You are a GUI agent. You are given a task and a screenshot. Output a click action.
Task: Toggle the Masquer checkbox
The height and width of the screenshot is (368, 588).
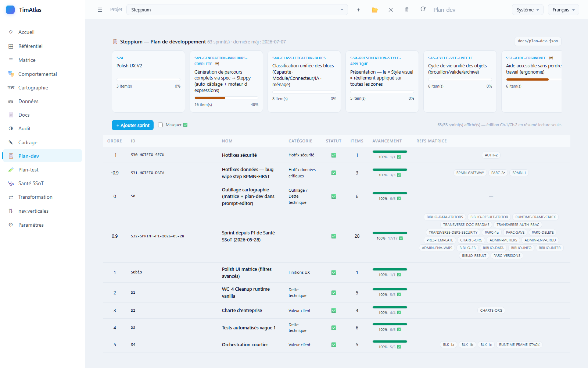click(x=160, y=125)
